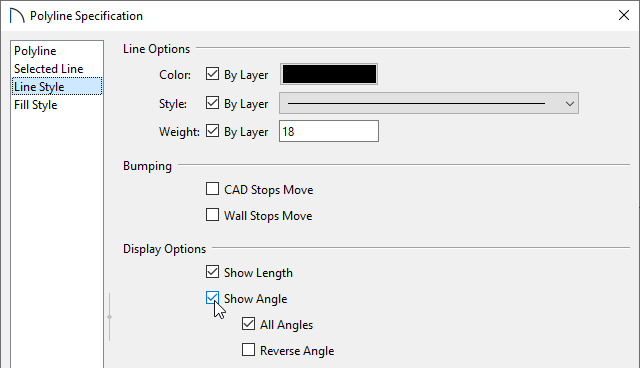Click the polyline arc icon in title bar
Image resolution: width=640 pixels, height=368 pixels.
click(x=17, y=16)
